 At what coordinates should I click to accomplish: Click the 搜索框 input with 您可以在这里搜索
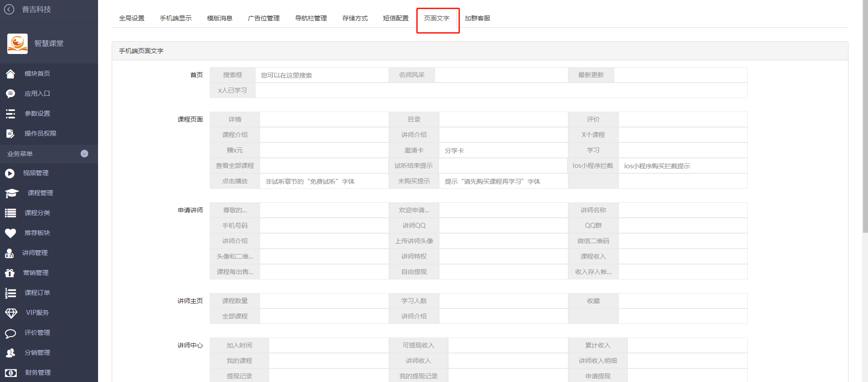(322, 75)
